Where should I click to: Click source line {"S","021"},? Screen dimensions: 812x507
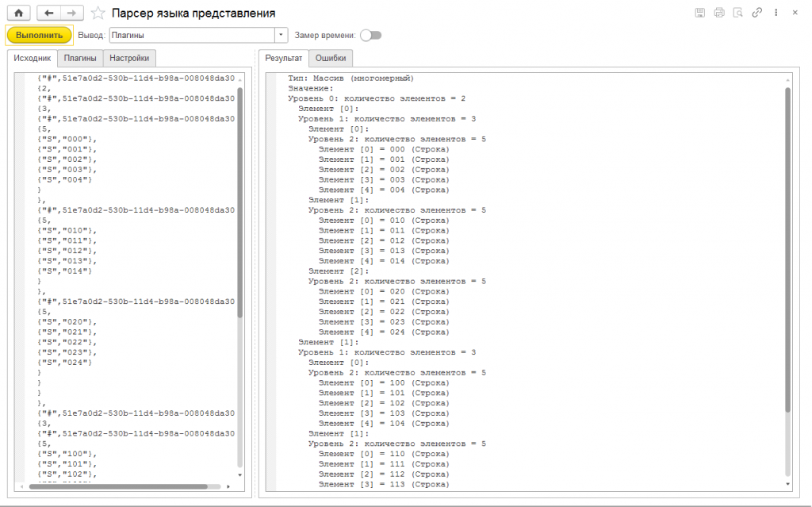point(67,332)
